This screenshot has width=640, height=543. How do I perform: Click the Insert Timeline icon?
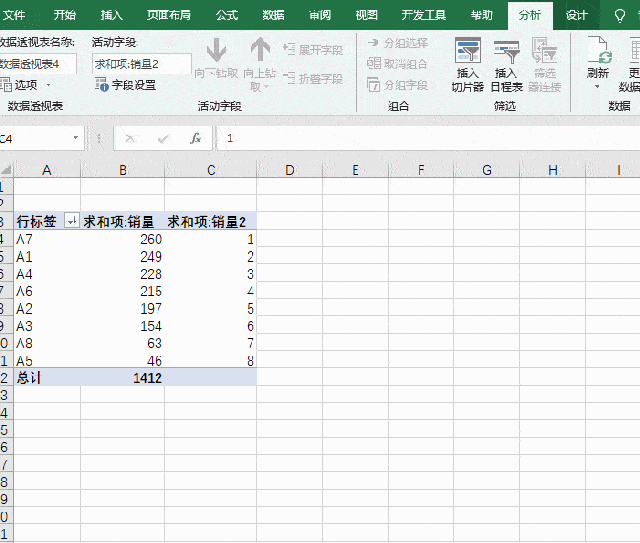506,51
